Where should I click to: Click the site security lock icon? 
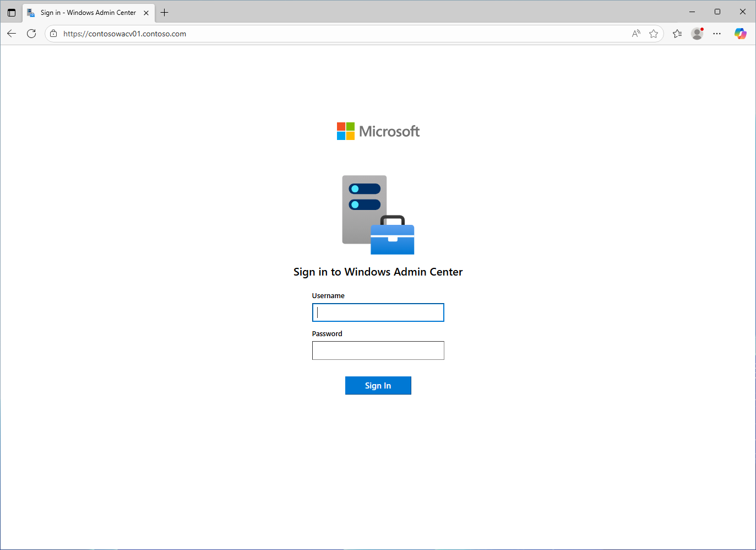tap(53, 33)
